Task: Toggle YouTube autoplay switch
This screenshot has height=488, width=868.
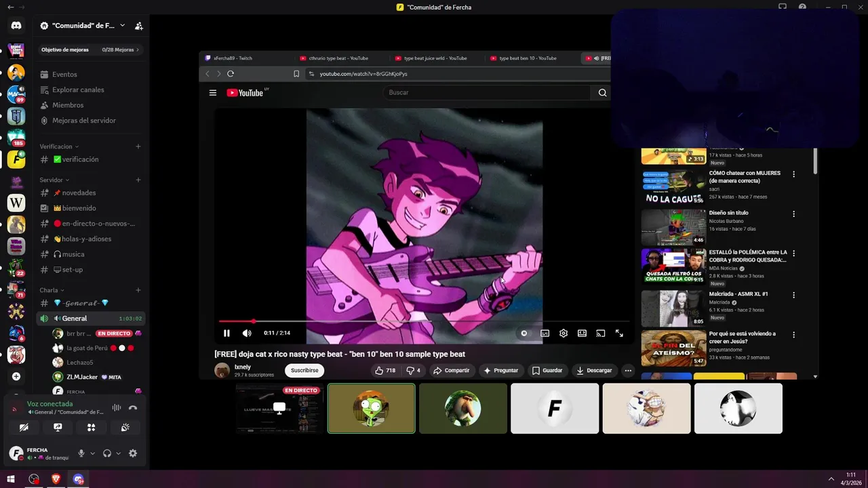Action: point(524,333)
